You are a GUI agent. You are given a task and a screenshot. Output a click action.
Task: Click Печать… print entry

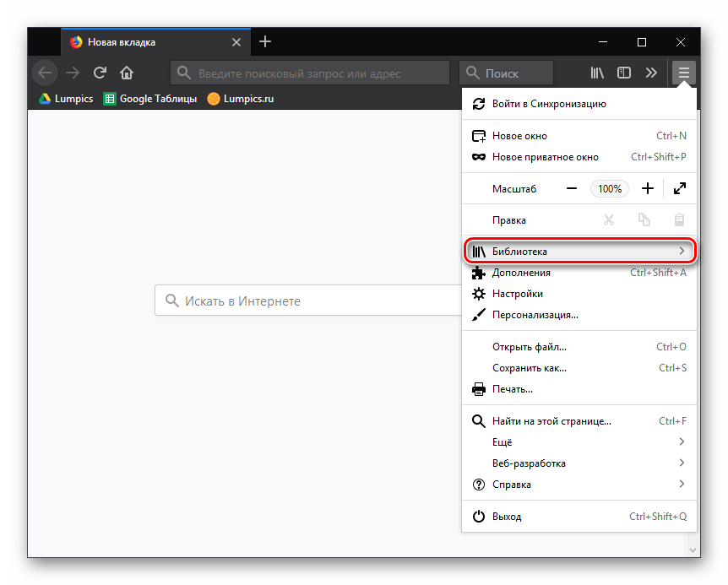tap(579, 389)
